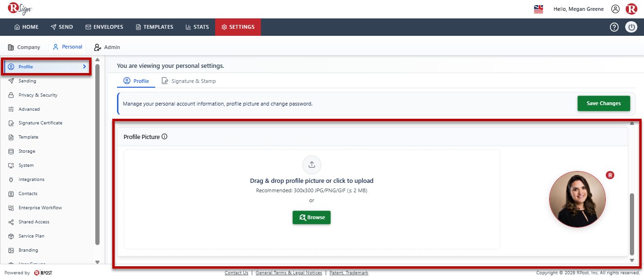
Task: Click the red RPost R icon in the top corner
Action: [631, 9]
